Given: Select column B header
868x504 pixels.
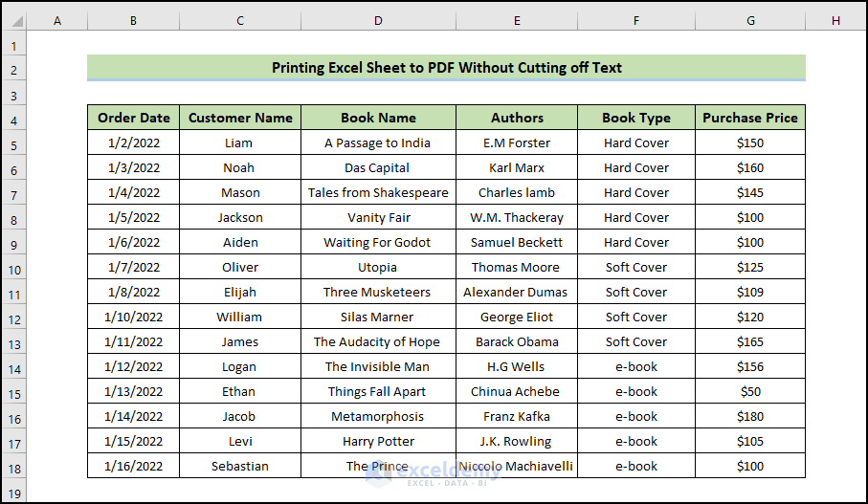Looking at the screenshot, I should click(x=133, y=20).
